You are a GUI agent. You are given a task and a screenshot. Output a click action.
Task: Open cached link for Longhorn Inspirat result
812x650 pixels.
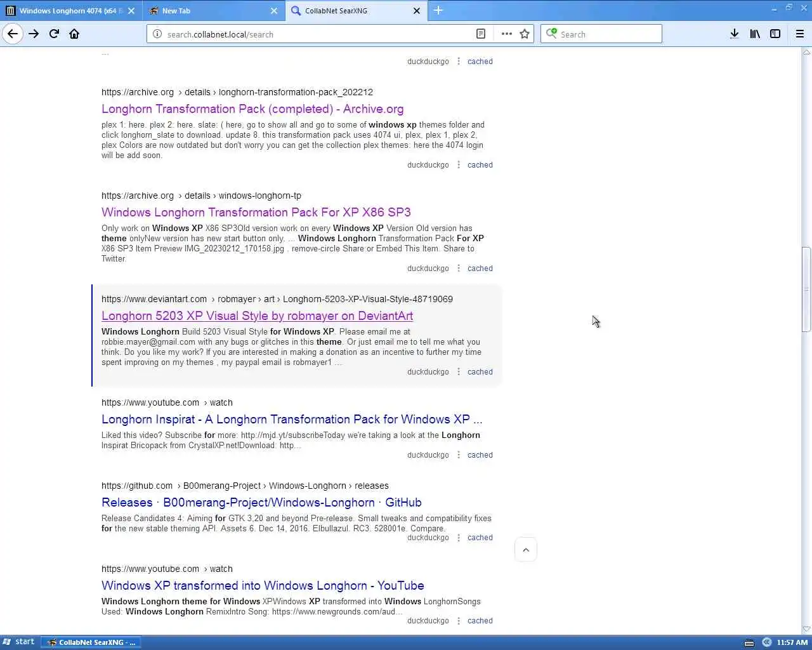pyautogui.click(x=480, y=455)
